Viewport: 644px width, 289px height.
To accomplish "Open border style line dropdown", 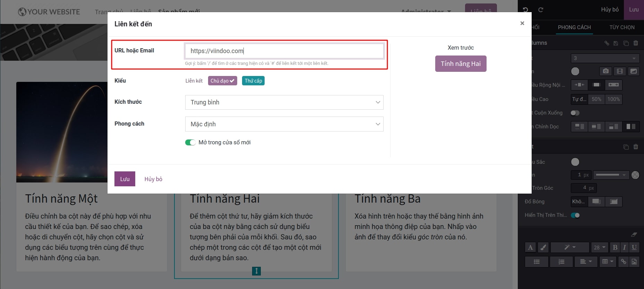I will tap(611, 175).
